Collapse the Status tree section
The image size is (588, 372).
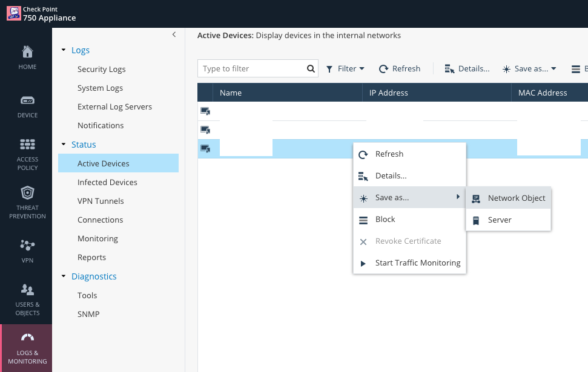pyautogui.click(x=64, y=144)
